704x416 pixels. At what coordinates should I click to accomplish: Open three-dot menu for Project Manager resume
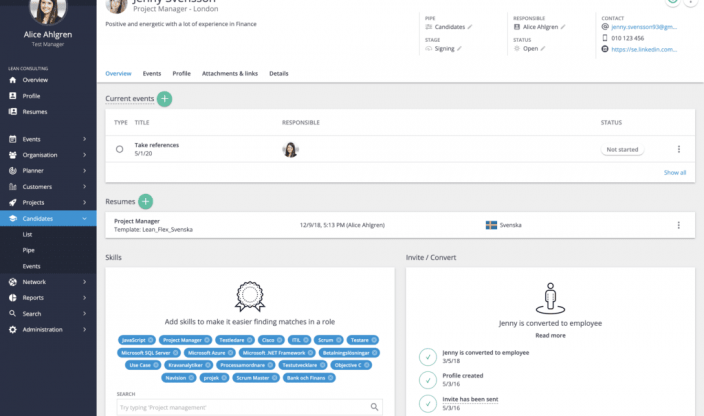point(679,225)
